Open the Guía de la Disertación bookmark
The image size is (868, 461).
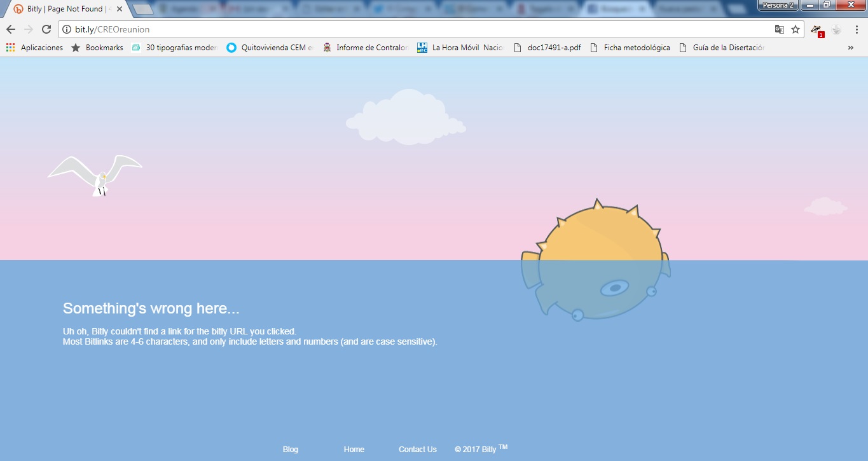(722, 48)
